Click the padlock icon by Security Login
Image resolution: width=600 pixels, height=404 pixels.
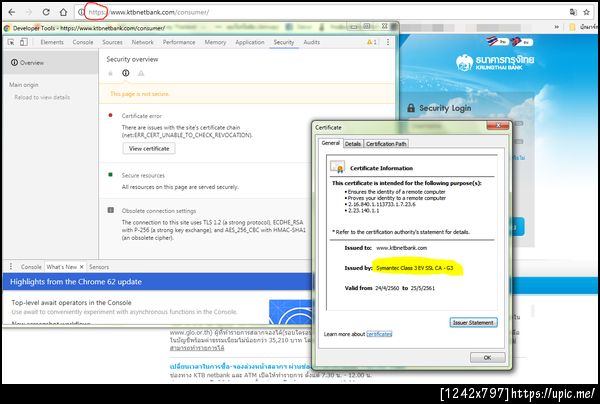tap(411, 108)
